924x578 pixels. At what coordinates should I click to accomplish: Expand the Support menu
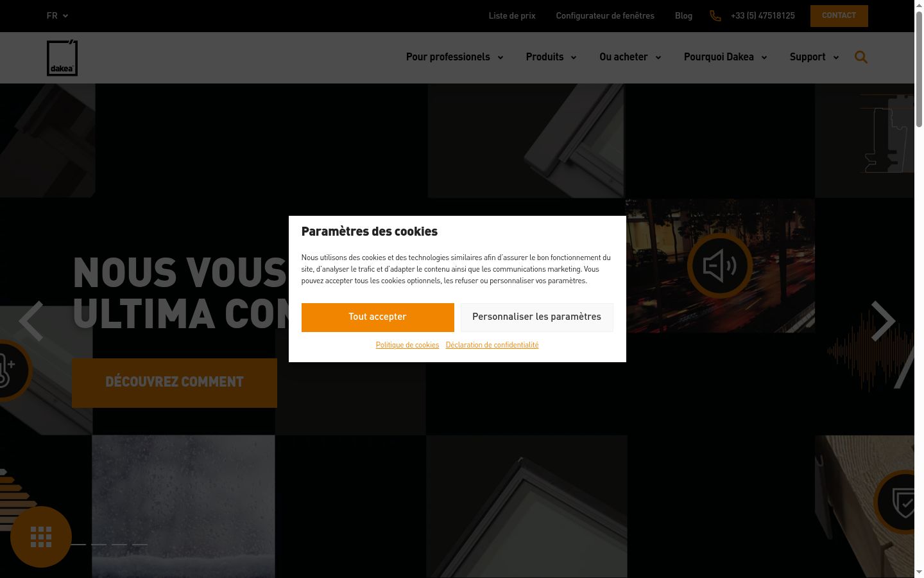(814, 57)
